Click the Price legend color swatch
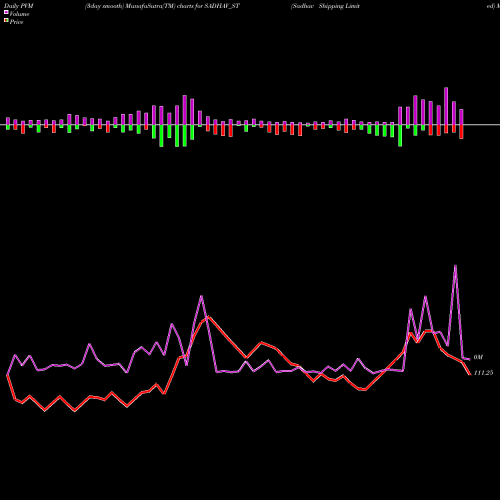Image resolution: width=500 pixels, height=500 pixels. click(x=6, y=21)
